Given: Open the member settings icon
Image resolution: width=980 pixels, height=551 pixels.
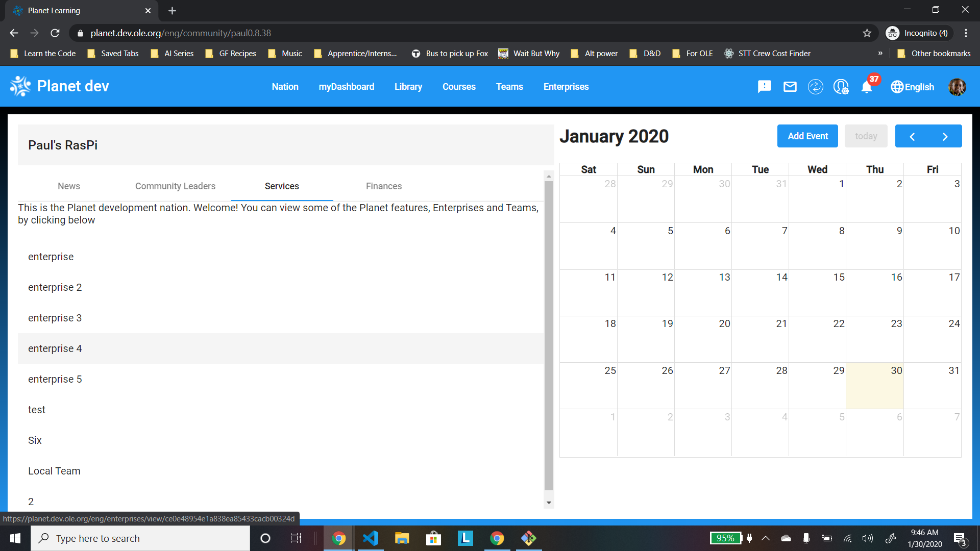Looking at the screenshot, I should pos(841,87).
